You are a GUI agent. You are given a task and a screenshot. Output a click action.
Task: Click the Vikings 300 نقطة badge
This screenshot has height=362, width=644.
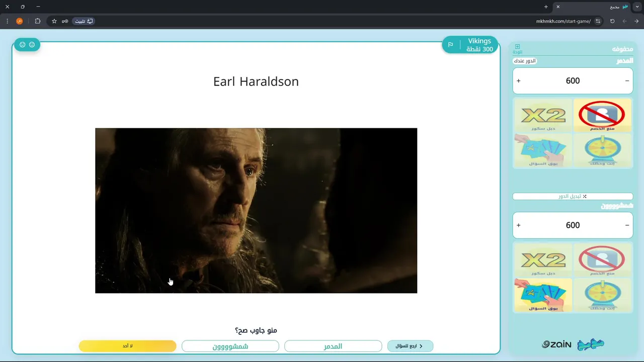tap(470, 45)
